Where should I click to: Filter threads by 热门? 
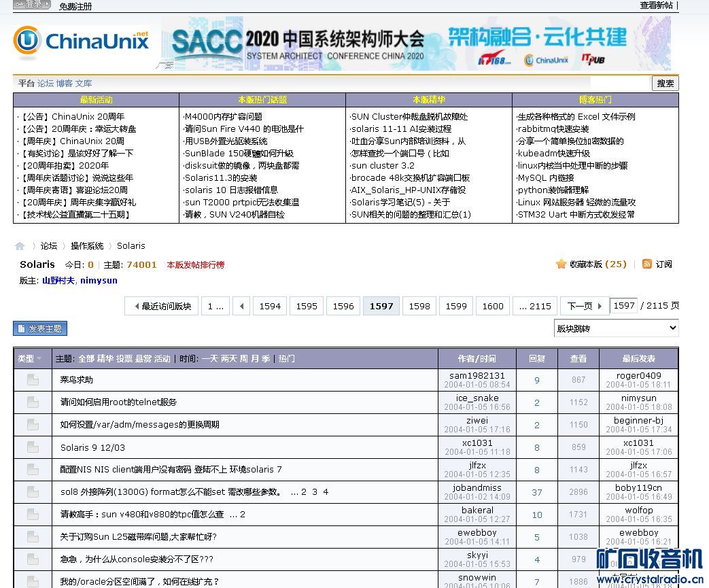(287, 359)
